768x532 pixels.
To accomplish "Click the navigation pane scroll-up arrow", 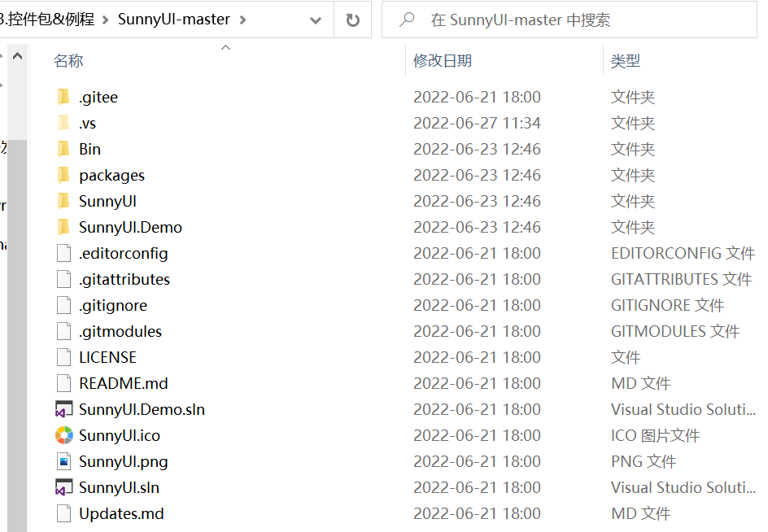I will [18, 56].
